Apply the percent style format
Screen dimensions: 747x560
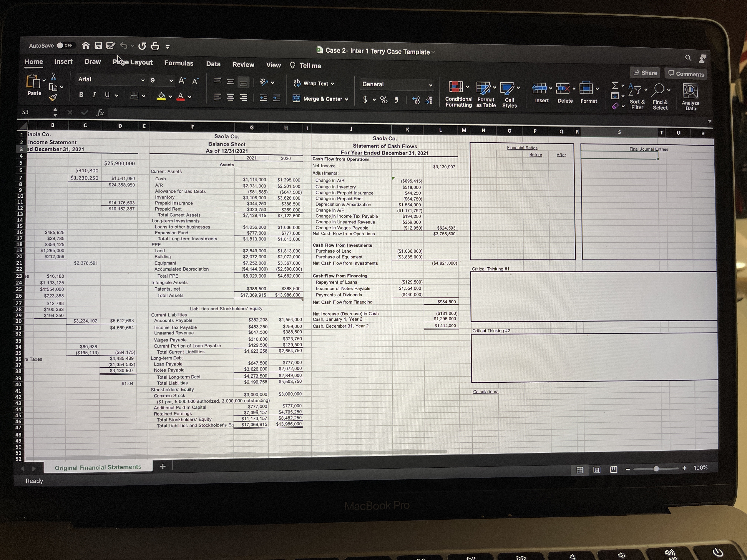tap(384, 100)
